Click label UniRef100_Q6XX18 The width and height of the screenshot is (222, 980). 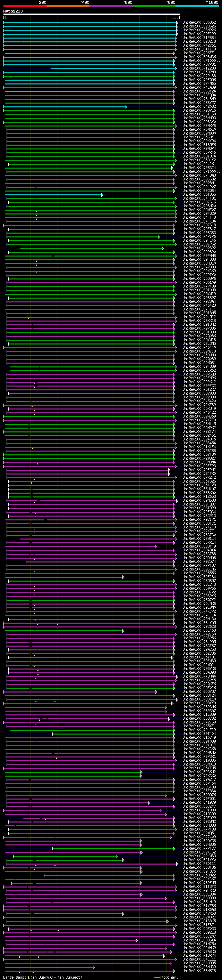point(199,320)
